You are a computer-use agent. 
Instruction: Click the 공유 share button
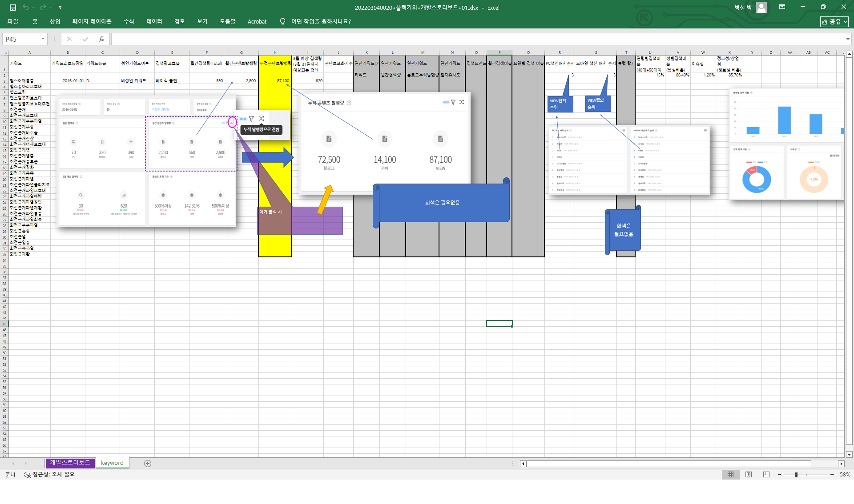coord(834,21)
